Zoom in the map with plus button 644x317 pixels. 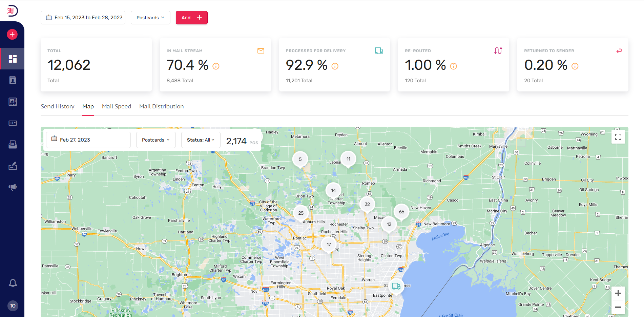click(618, 293)
